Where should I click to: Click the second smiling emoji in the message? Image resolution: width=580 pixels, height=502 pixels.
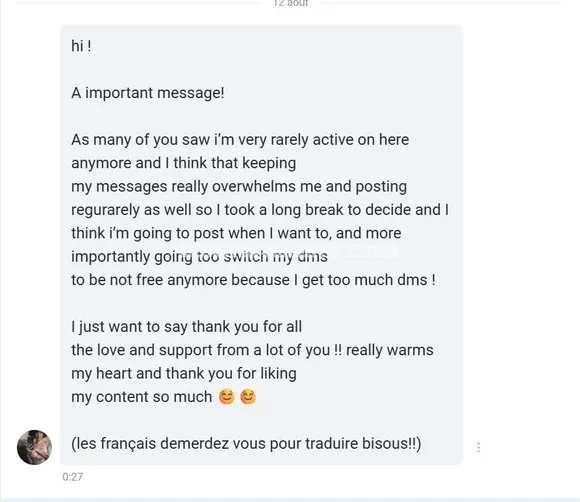248,397
